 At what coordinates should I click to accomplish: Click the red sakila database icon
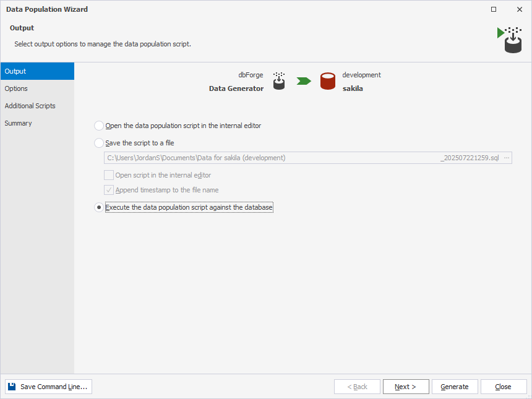[x=328, y=81]
